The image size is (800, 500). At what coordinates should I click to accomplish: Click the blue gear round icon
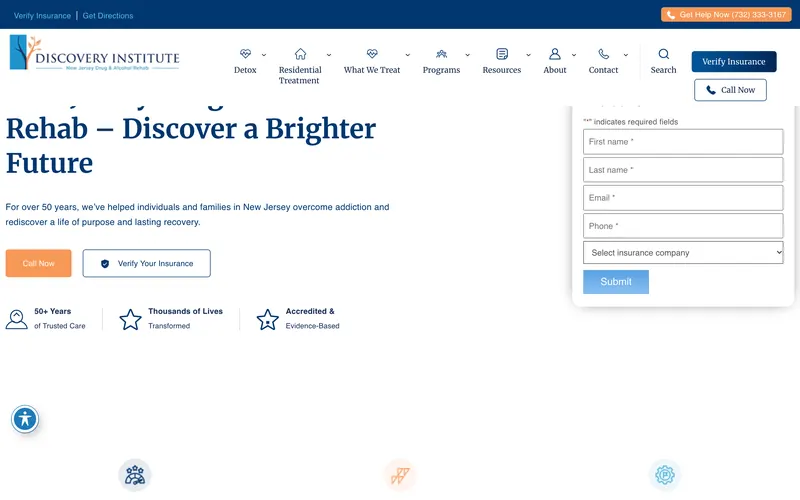click(665, 475)
